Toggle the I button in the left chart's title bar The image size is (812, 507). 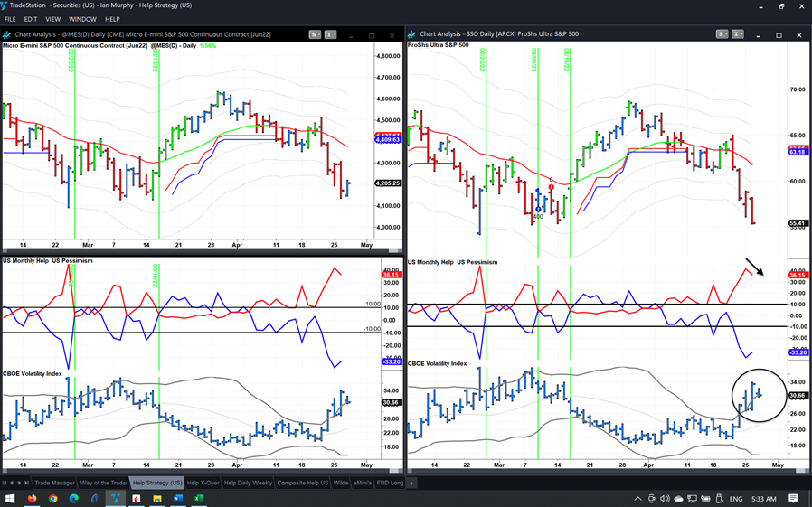(330, 34)
